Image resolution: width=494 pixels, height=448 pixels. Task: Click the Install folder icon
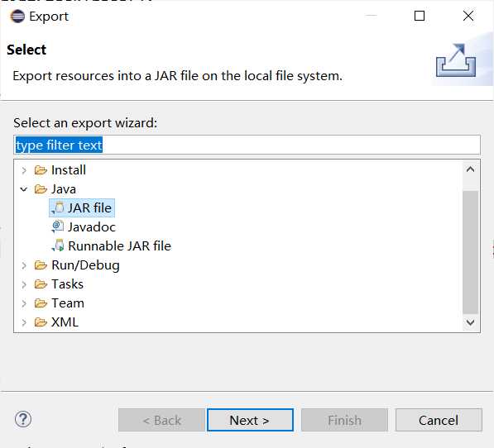[x=41, y=170]
